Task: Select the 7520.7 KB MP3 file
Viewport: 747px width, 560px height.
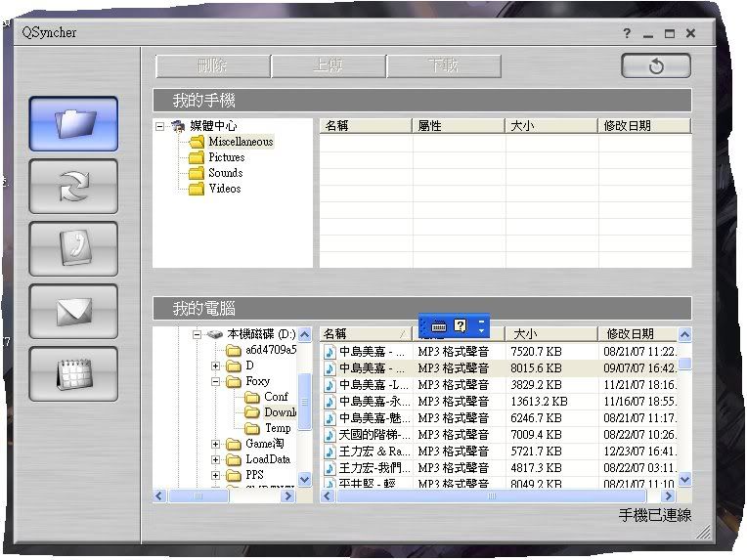Action: (500, 352)
